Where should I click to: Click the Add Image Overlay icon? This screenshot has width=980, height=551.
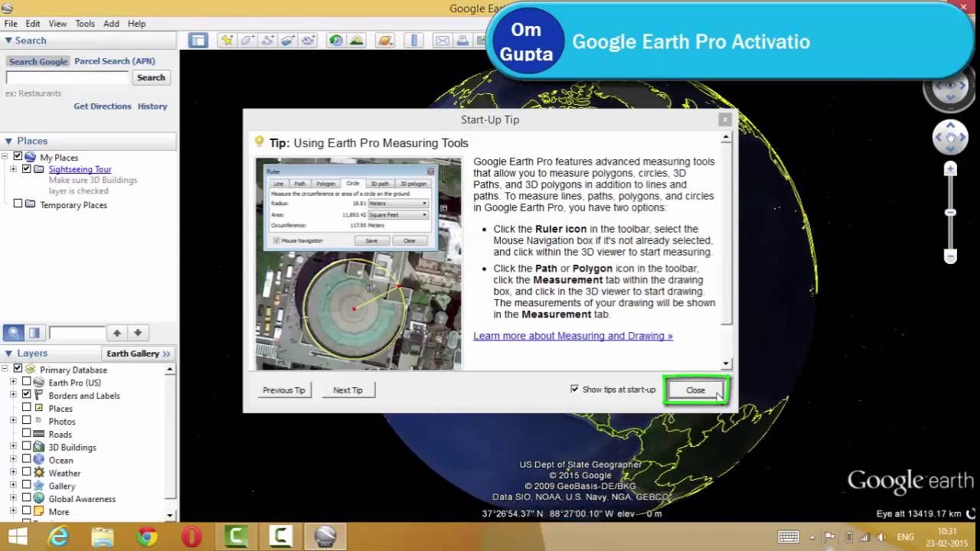[289, 41]
